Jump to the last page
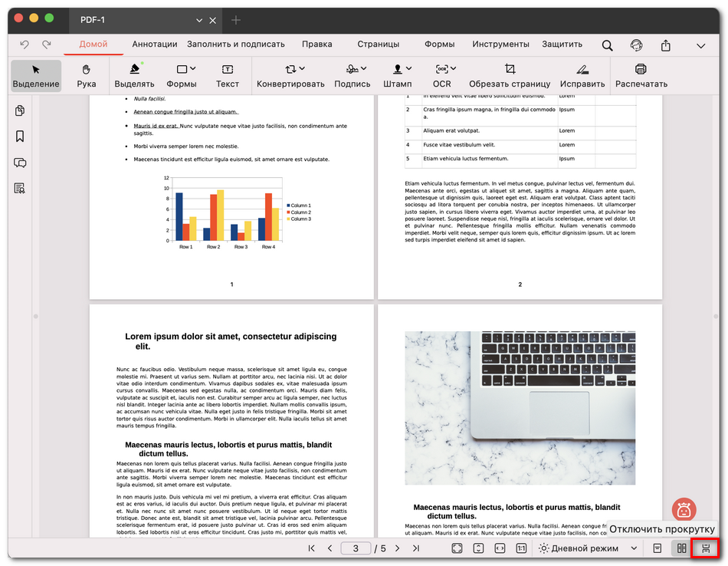 [416, 548]
